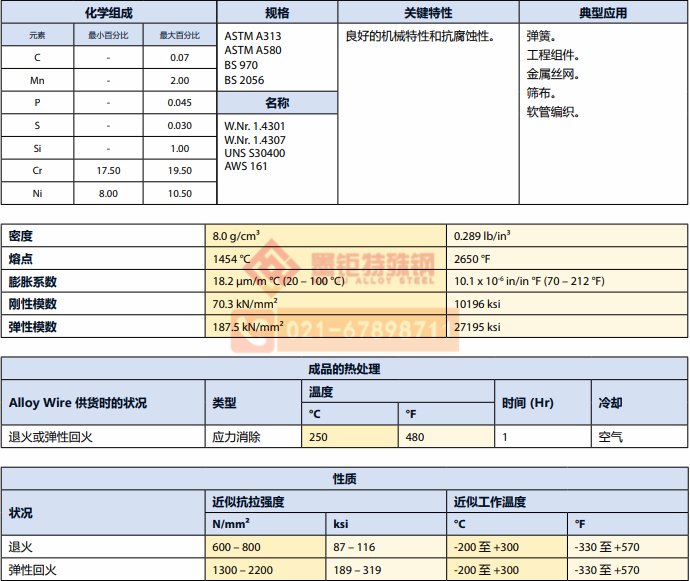Click the 250 °C temperature cell

(318, 437)
